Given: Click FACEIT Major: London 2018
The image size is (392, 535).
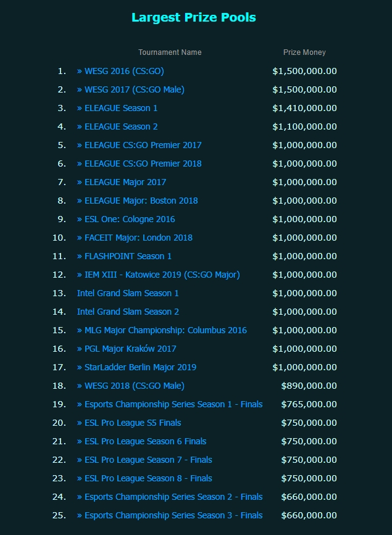Looking at the screenshot, I should tap(135, 238).
